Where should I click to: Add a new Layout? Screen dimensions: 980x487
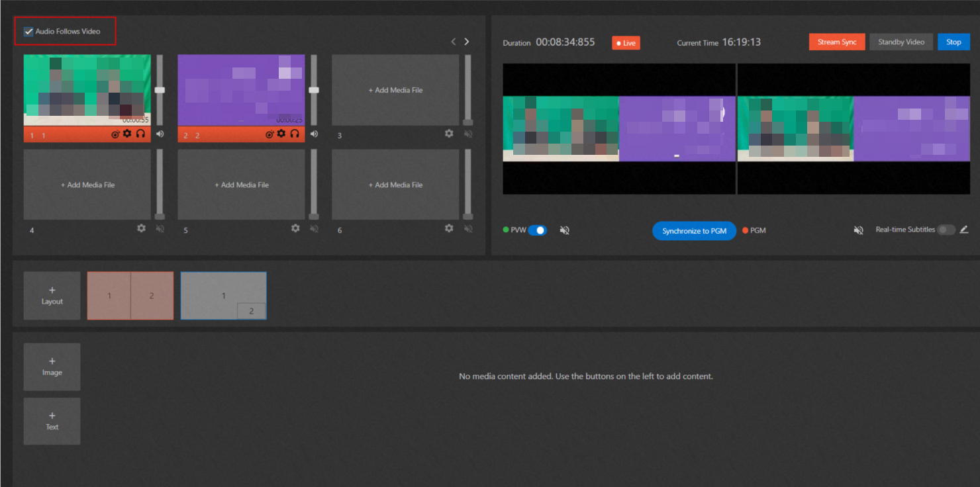(52, 296)
